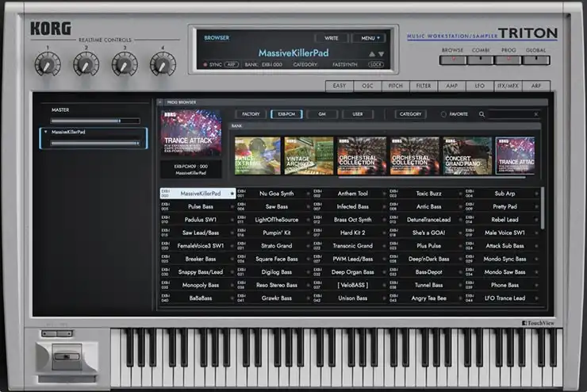Toggle the ARP pill button beside SYNC
The image size is (587, 392).
click(232, 65)
